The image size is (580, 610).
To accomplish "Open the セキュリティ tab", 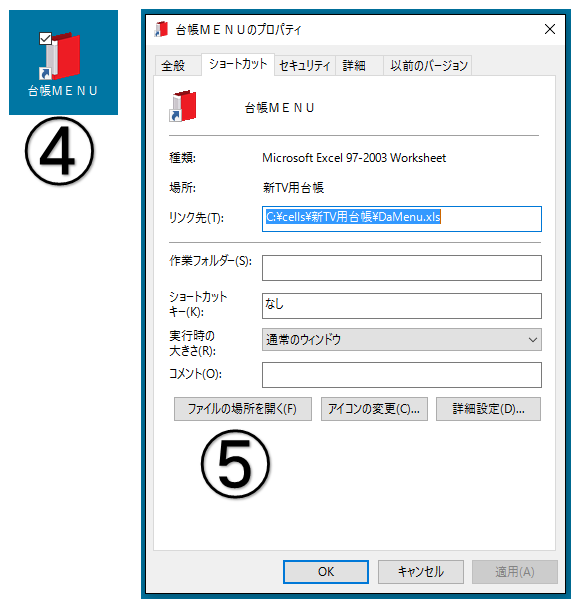I will (x=305, y=65).
